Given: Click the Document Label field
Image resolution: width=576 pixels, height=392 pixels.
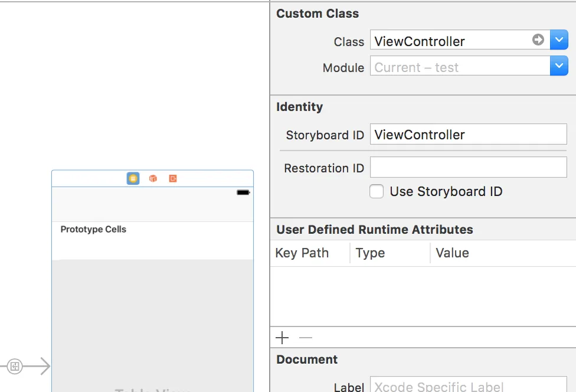Looking at the screenshot, I should [468, 386].
